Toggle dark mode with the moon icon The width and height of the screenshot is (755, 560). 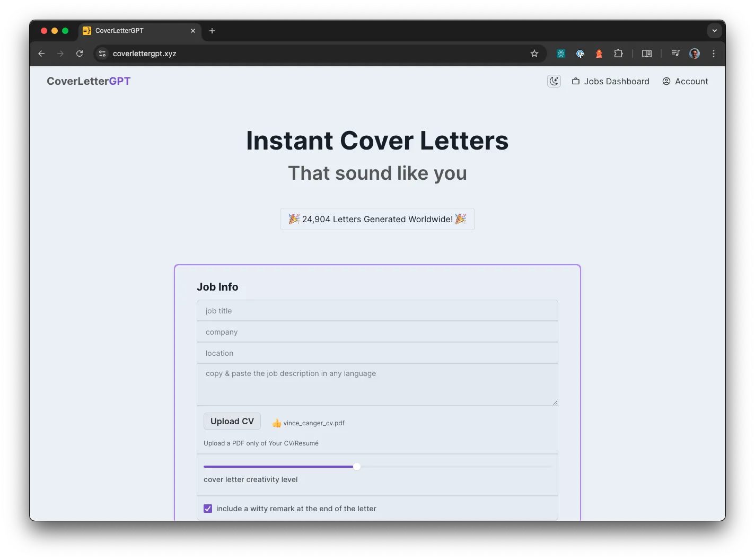pyautogui.click(x=554, y=81)
